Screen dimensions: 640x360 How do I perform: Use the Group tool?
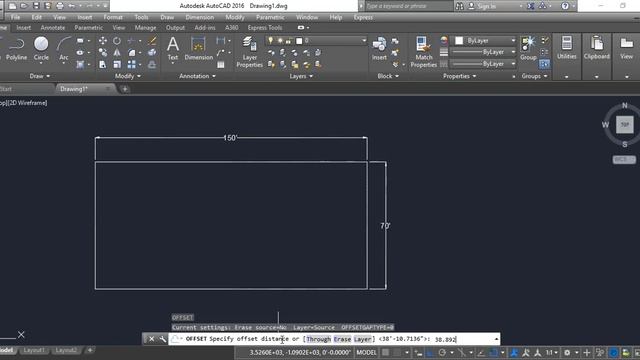pyautogui.click(x=528, y=49)
